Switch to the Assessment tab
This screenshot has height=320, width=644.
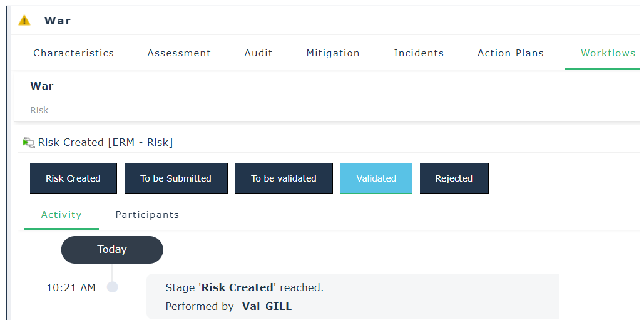(x=179, y=53)
